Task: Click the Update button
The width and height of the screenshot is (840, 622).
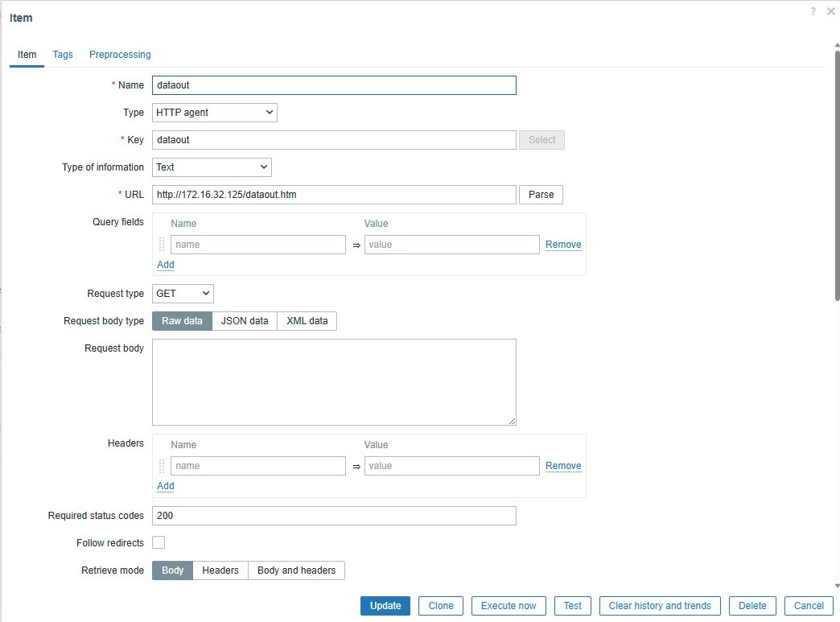Action: [385, 605]
